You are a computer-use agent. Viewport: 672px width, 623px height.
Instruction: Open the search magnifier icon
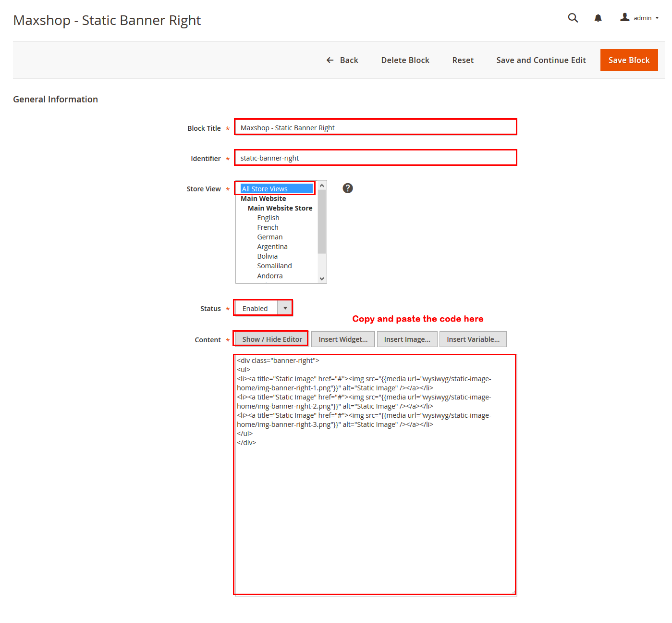click(573, 18)
